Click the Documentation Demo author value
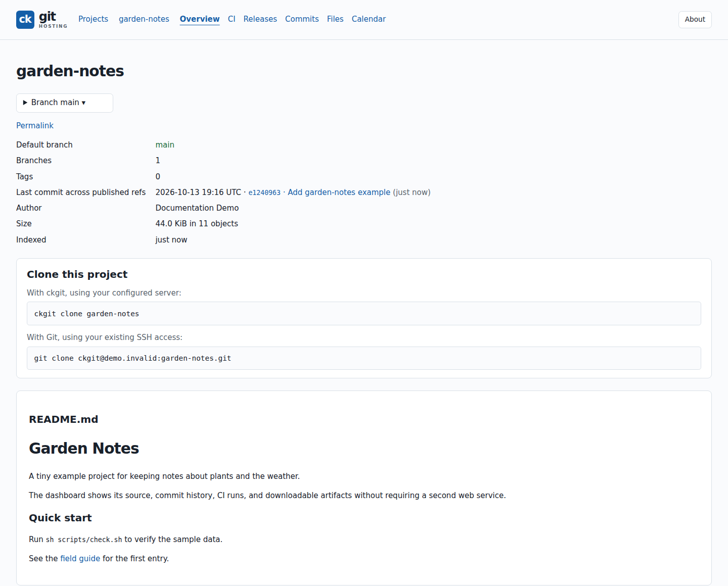 tap(197, 208)
